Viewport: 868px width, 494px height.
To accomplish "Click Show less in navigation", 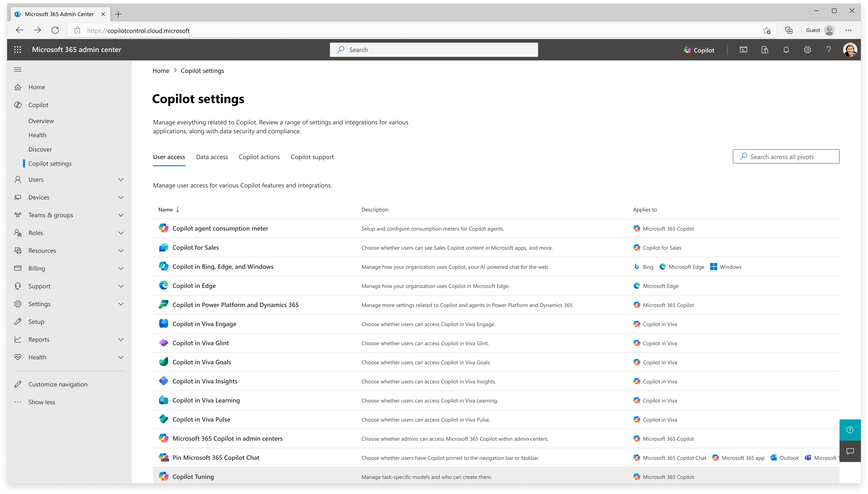I will point(42,402).
